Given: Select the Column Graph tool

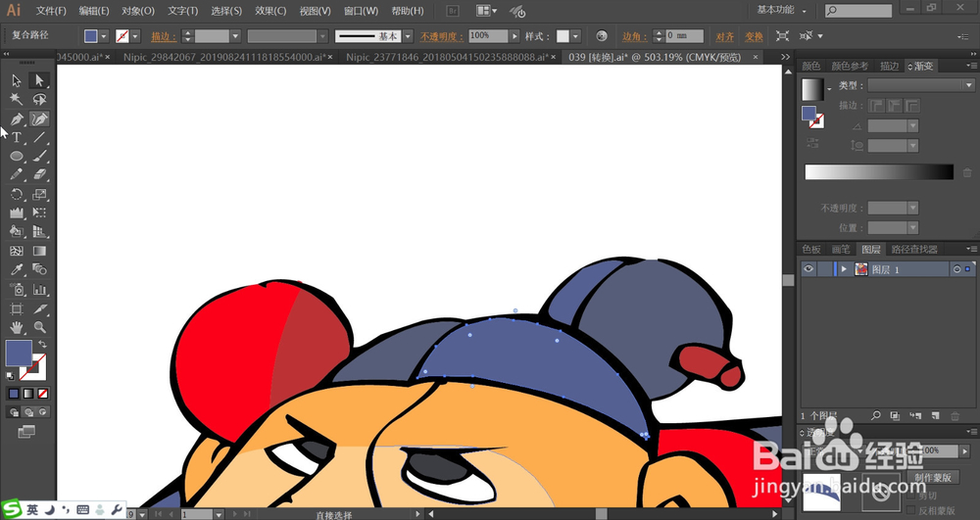Looking at the screenshot, I should (x=39, y=289).
